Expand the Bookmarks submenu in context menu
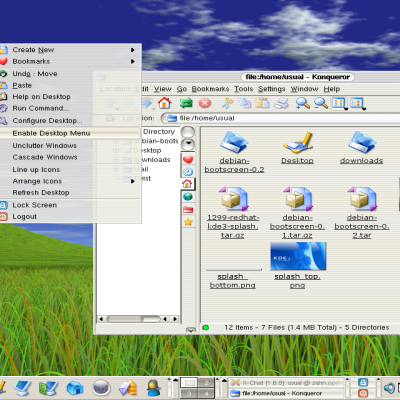 coord(133,61)
